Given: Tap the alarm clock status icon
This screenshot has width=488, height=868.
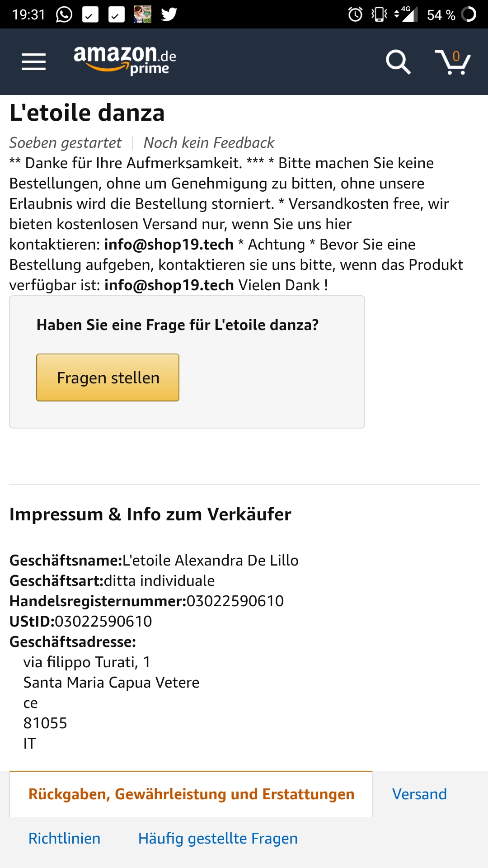Looking at the screenshot, I should [x=355, y=14].
